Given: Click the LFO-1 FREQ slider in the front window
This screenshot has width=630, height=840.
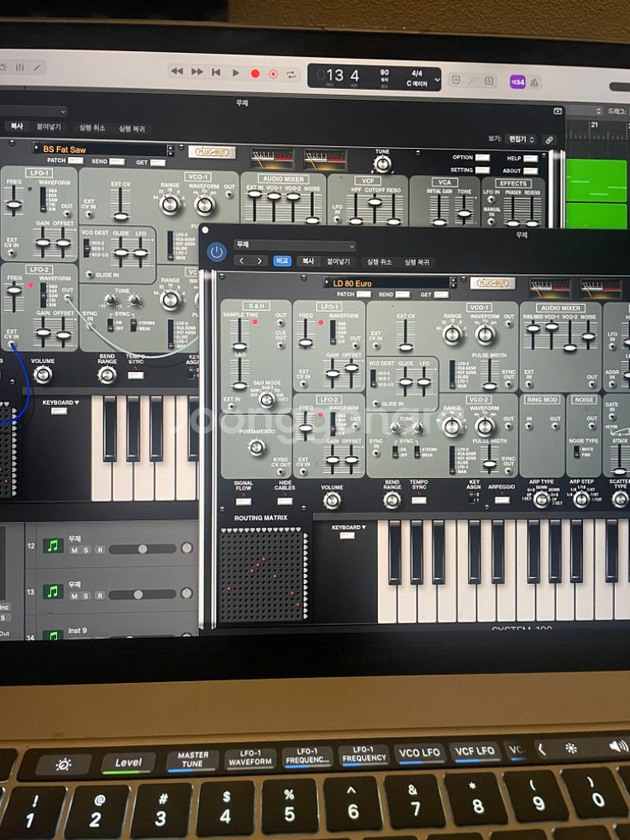Looking at the screenshot, I should (307, 343).
